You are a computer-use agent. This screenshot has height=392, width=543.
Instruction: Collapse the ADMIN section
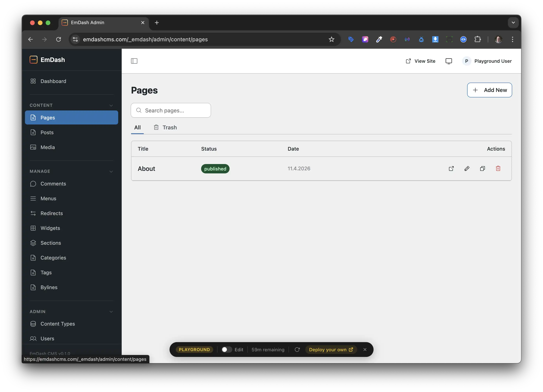pos(111,312)
